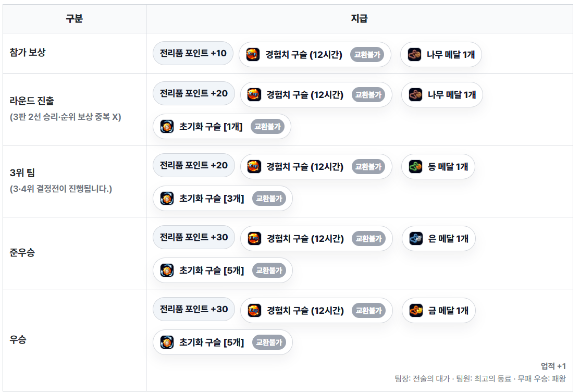Click the 금 메달 1개 reward chip
Viewport: 580px width, 392px height.
[438, 311]
